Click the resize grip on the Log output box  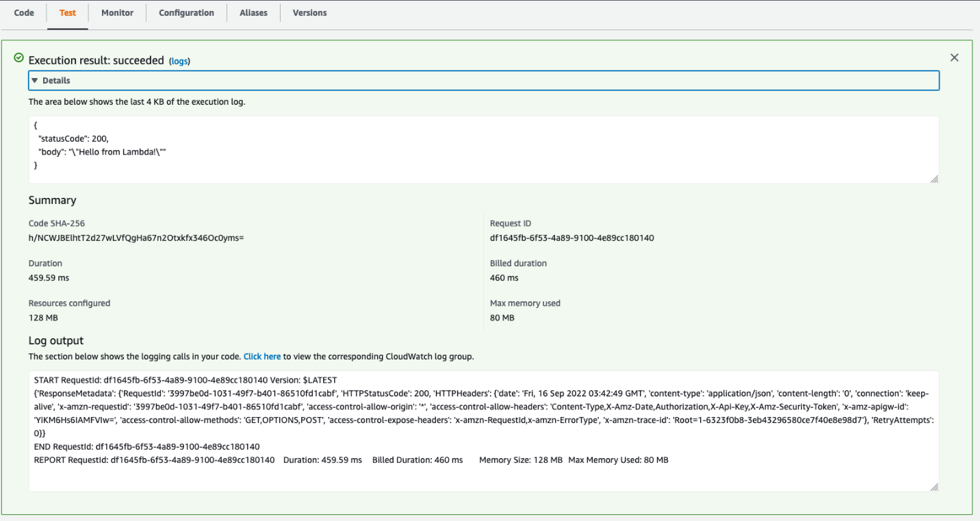click(x=933, y=486)
